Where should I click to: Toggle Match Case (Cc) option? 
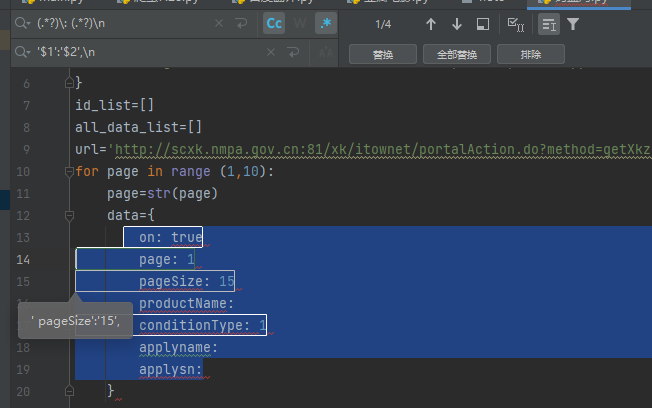coord(274,23)
